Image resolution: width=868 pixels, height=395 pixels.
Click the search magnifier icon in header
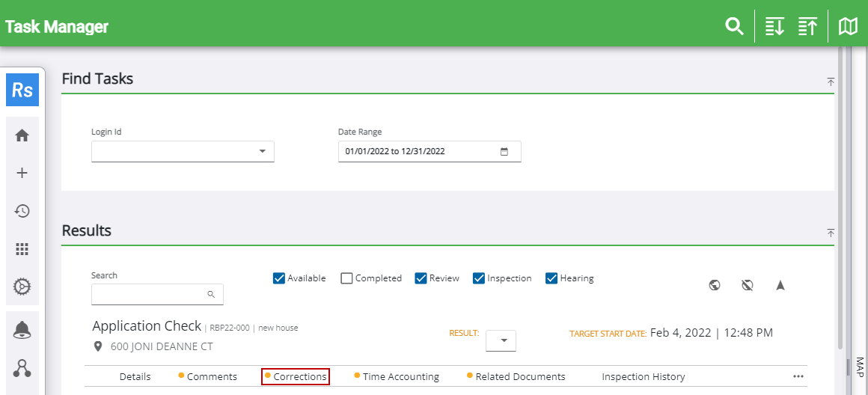[x=734, y=26]
